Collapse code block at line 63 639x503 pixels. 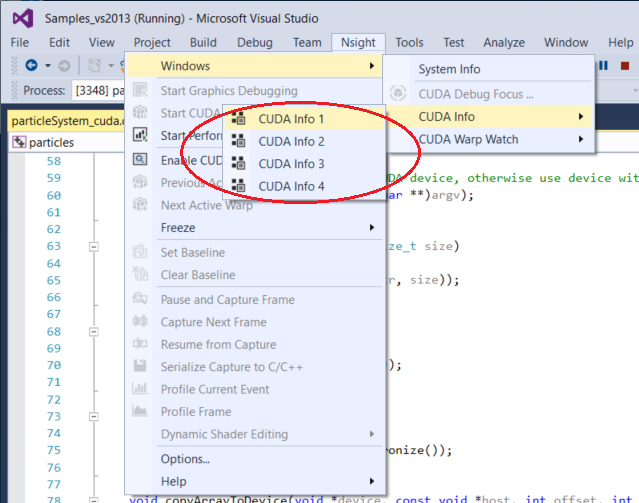[94, 247]
